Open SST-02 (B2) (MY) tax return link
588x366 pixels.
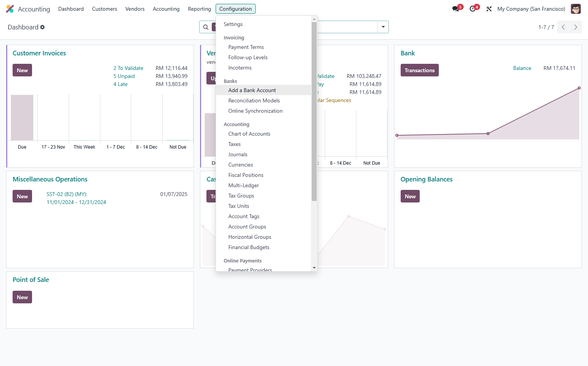(76, 198)
